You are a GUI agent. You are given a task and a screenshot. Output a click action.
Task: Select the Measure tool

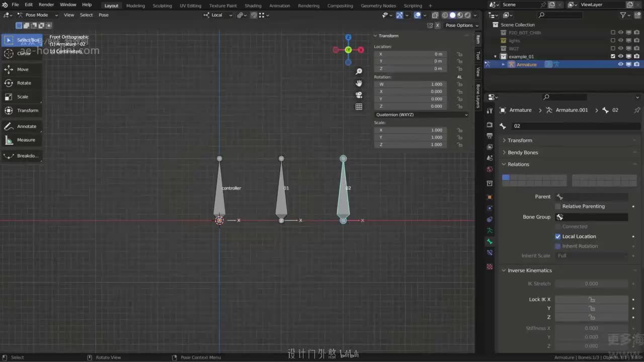pyautogui.click(x=22, y=140)
